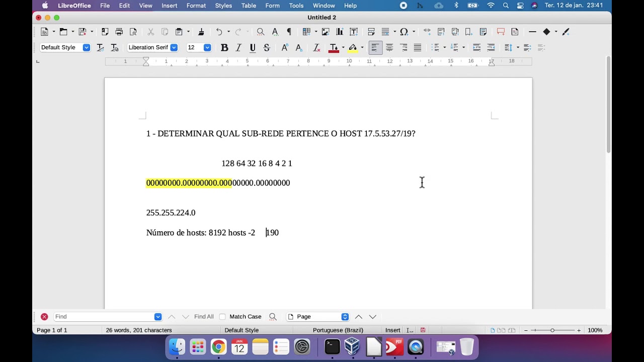The height and width of the screenshot is (362, 644).
Task: Click the Insert Comment icon
Action: click(501, 32)
